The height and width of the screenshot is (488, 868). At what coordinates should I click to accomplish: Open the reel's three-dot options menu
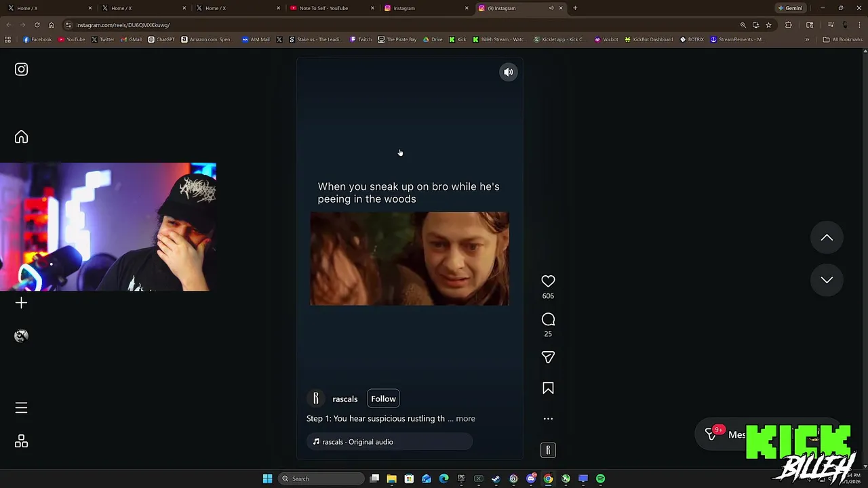click(x=548, y=419)
